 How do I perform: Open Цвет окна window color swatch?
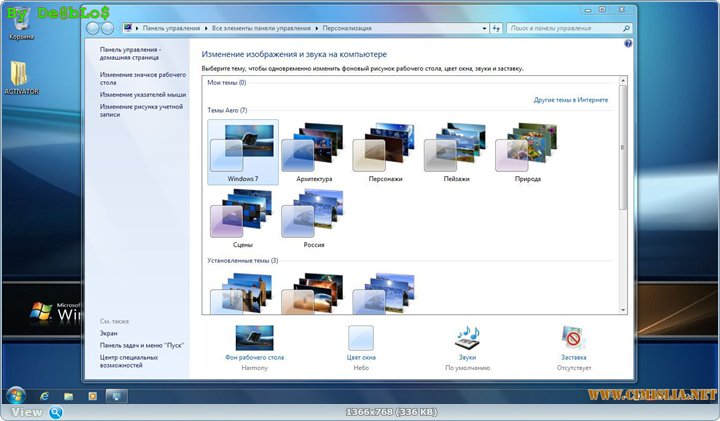coord(360,339)
